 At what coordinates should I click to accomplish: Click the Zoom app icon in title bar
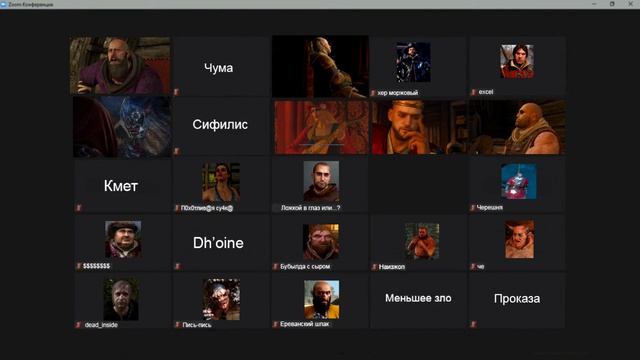point(3,4)
